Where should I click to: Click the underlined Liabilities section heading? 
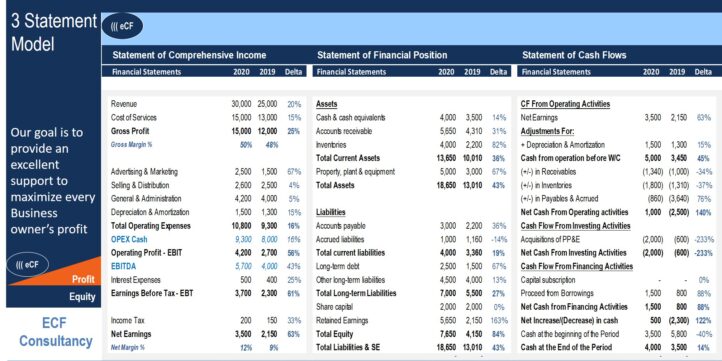click(331, 212)
